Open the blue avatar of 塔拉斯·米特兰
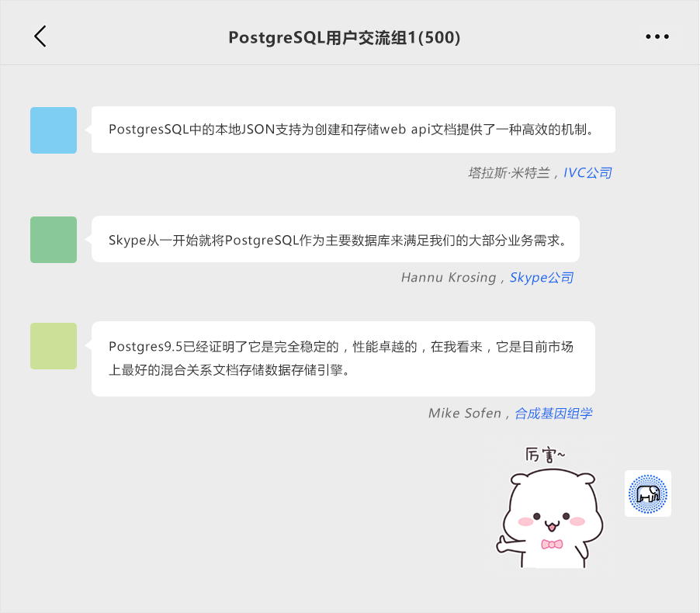 (x=54, y=130)
